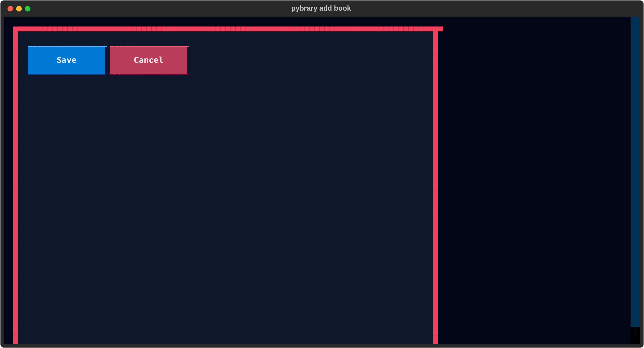Close the pybrary add book window
The image size is (644, 348).
[10, 9]
